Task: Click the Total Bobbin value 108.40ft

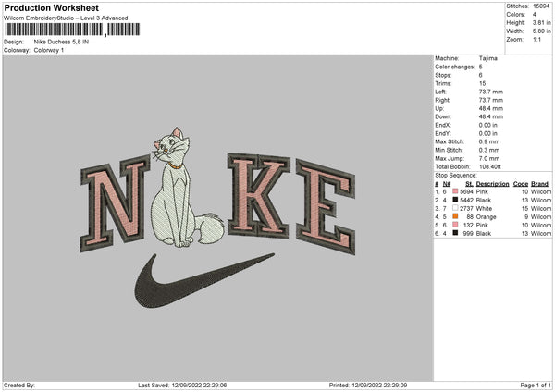Action: click(x=490, y=166)
